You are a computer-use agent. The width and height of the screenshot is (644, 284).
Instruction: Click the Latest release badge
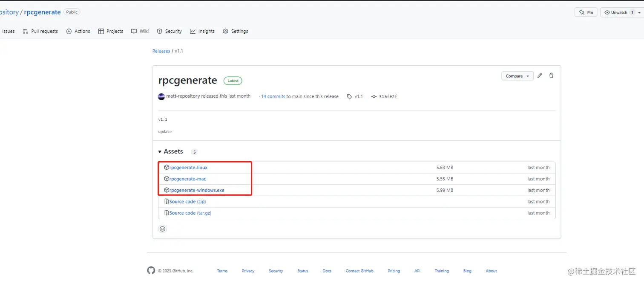click(x=233, y=81)
